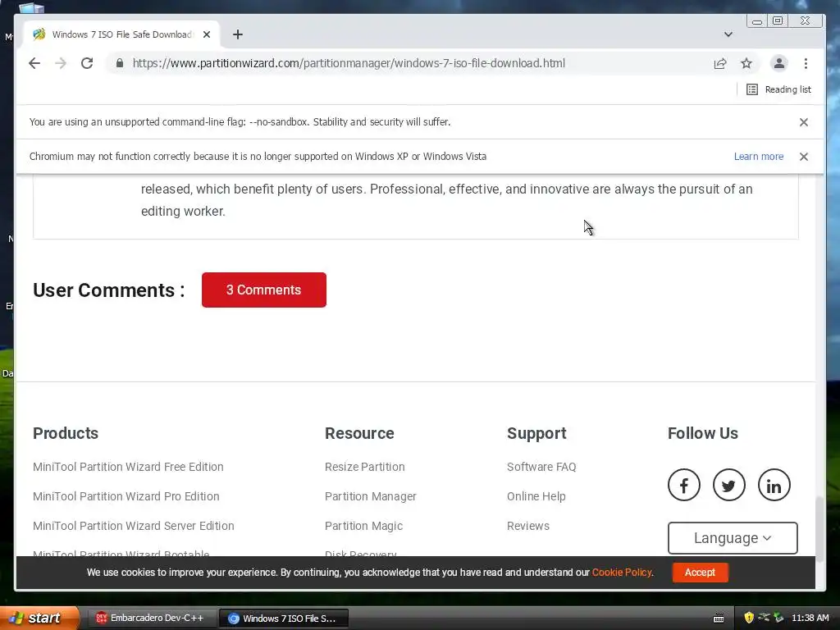Screen dimensions: 840x630
Task: Open MiniTool Partition Wizard Pro Edition link
Action: [x=126, y=496]
